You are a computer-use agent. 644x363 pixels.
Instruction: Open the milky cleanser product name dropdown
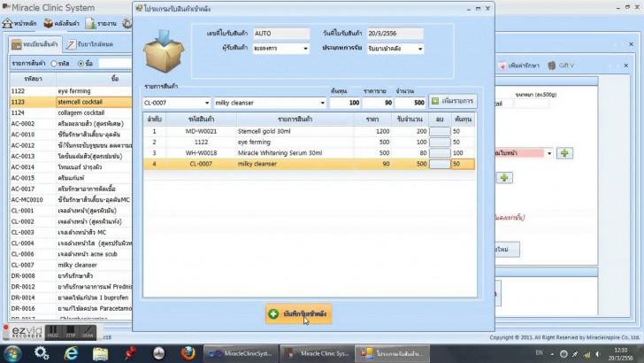coord(322,103)
